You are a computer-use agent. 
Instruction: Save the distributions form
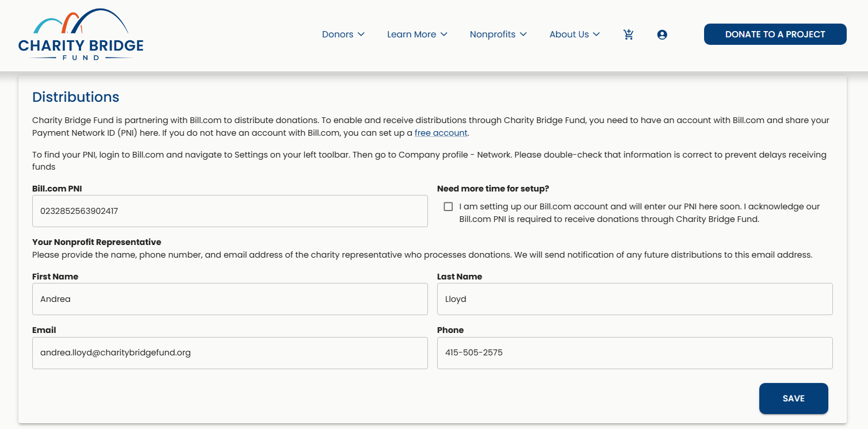793,399
